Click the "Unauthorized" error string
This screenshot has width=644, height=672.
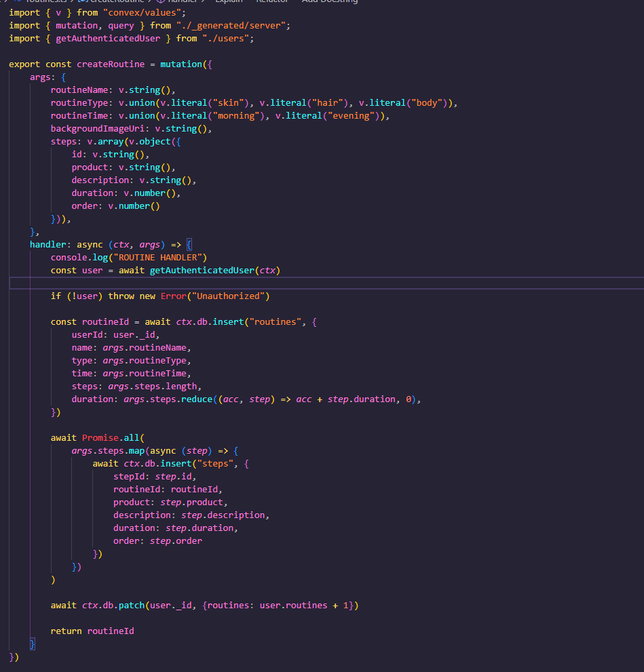click(x=228, y=296)
